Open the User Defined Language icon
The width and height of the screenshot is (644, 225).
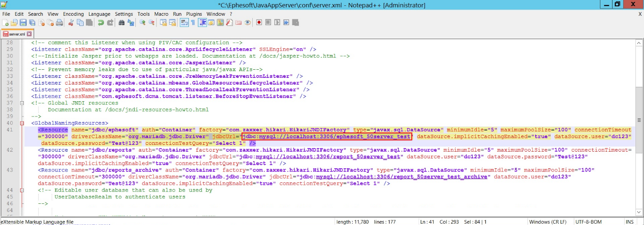211,22
